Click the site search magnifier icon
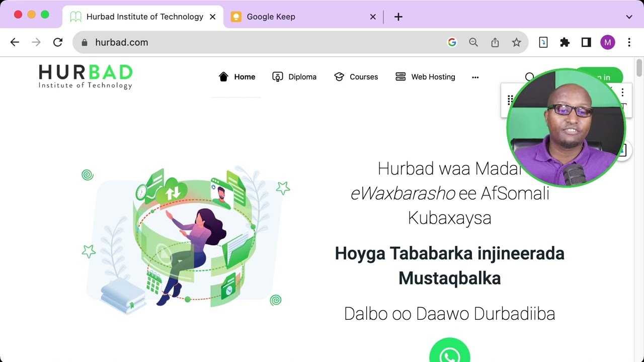 click(529, 77)
